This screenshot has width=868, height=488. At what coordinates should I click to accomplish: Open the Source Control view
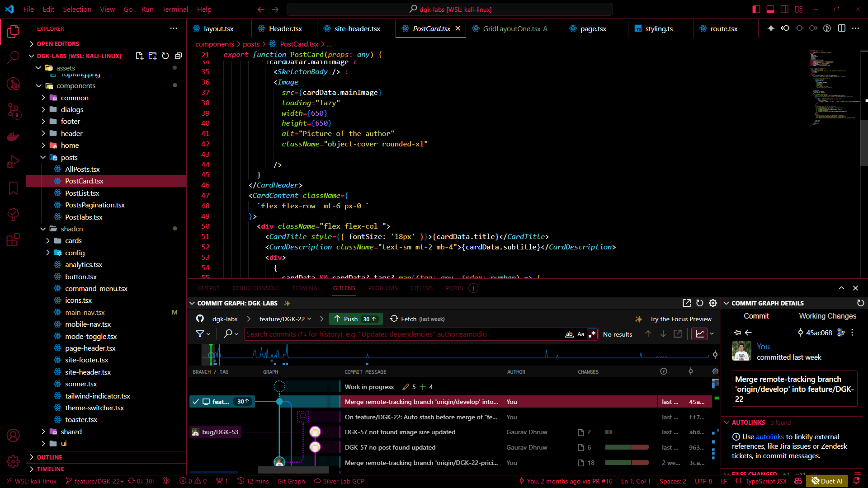point(13,110)
